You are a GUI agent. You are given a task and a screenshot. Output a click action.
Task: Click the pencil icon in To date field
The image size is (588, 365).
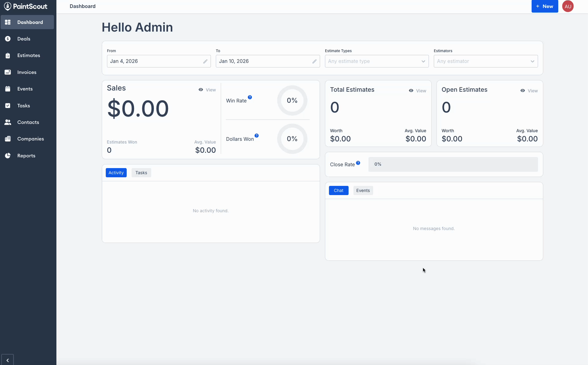[315, 61]
